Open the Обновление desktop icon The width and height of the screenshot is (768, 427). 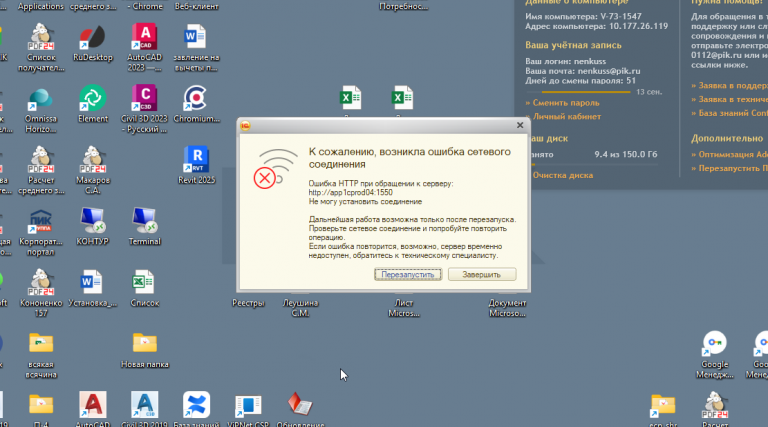tap(300, 410)
